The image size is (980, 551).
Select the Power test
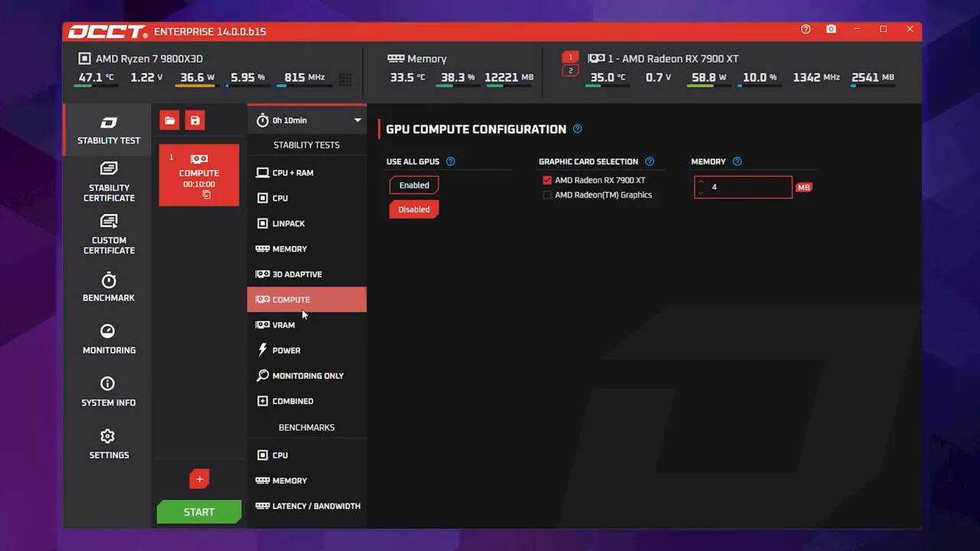[x=307, y=350]
